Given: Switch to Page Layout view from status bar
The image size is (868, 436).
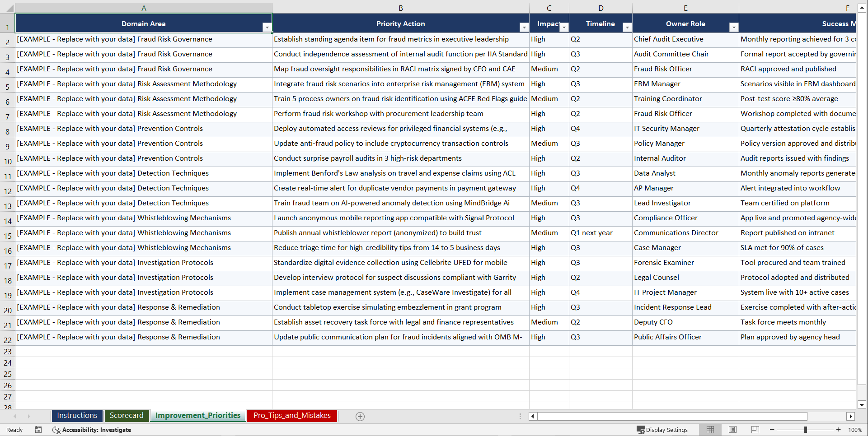Looking at the screenshot, I should click(x=732, y=430).
